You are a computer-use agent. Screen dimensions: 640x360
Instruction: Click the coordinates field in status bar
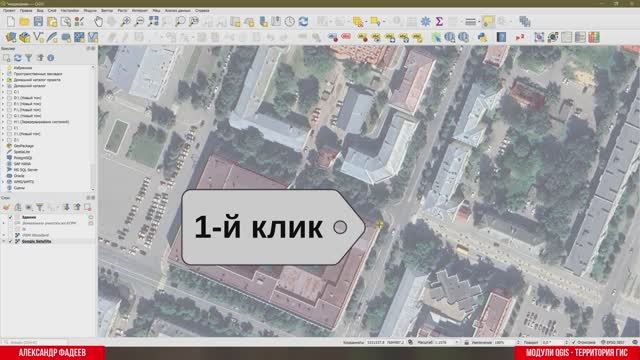[x=385, y=342]
